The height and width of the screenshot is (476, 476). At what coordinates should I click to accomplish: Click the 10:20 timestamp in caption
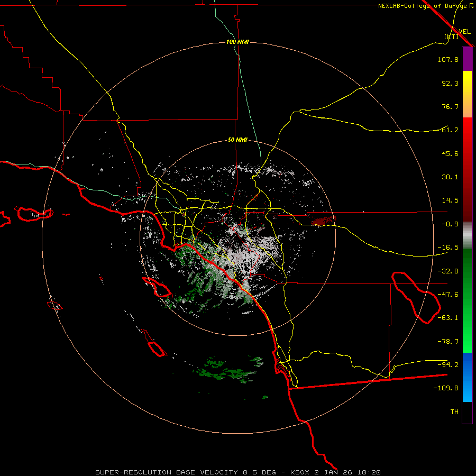pos(369,472)
